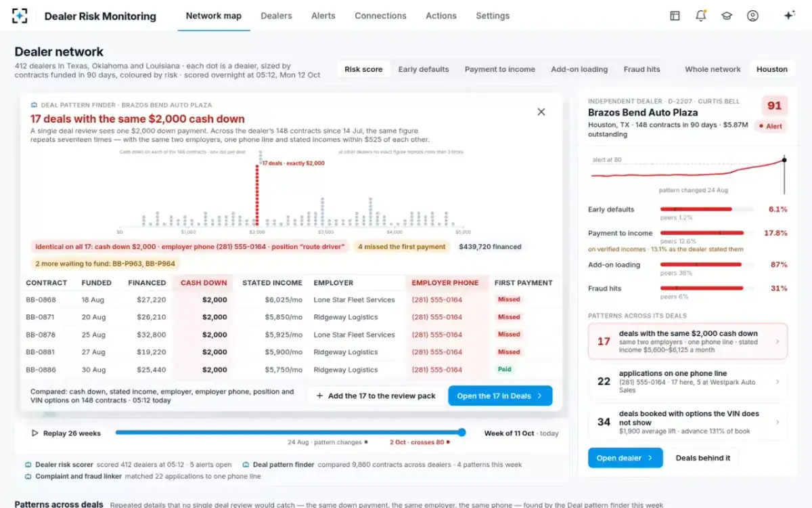Expand the 17 deals same cash down pattern
Screen dimensions: 812x508
[x=688, y=341]
